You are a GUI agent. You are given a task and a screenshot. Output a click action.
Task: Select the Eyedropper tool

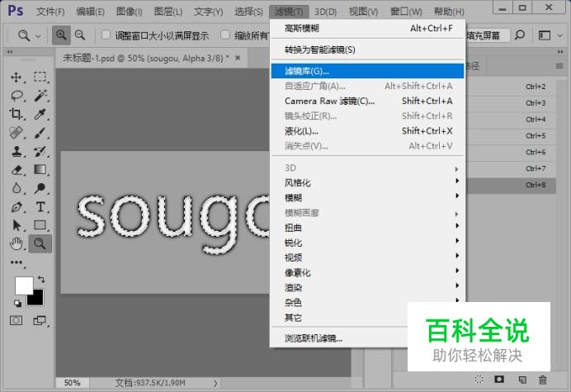tap(40, 114)
